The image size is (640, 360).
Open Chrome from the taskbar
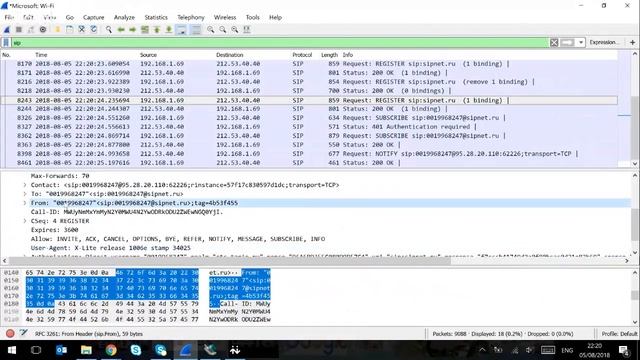pyautogui.click(x=111, y=350)
